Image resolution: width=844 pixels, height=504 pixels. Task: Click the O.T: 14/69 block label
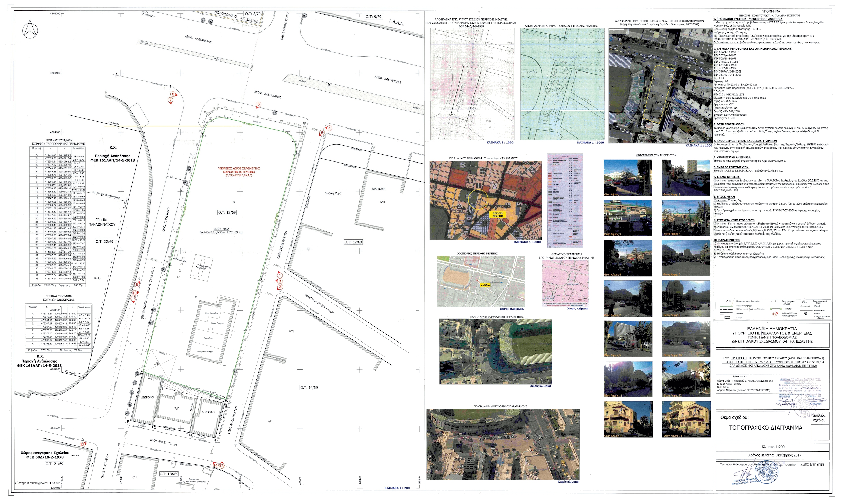coord(309,388)
